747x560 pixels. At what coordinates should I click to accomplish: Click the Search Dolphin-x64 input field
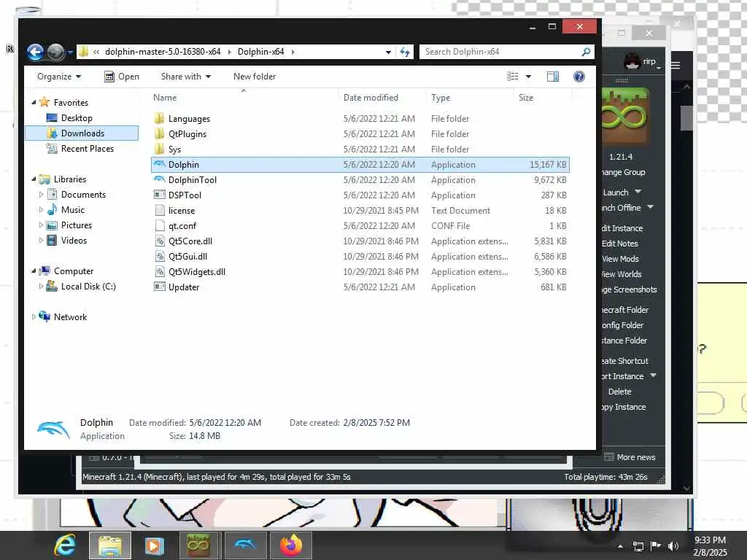(500, 52)
